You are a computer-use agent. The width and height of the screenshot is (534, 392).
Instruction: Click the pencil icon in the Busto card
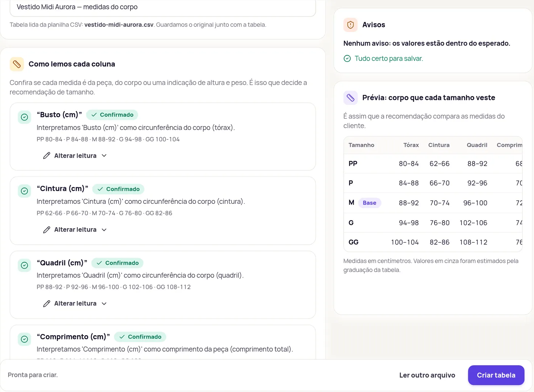47,155
